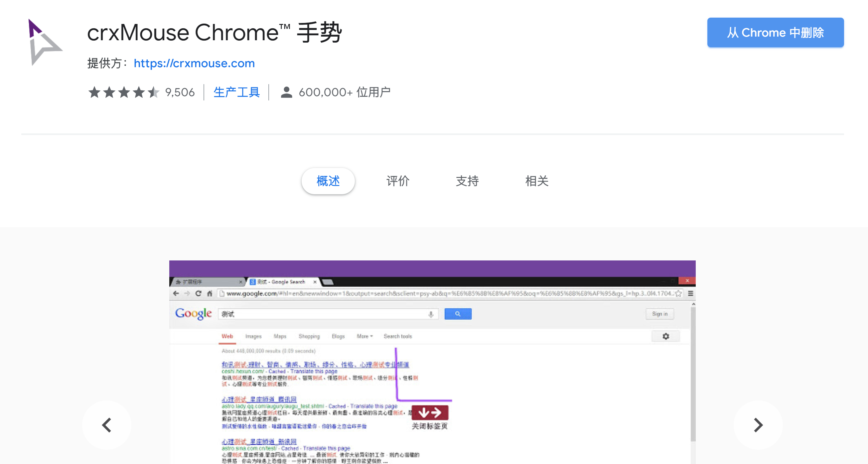
Task: Select the 概述 tab
Action: click(x=328, y=181)
